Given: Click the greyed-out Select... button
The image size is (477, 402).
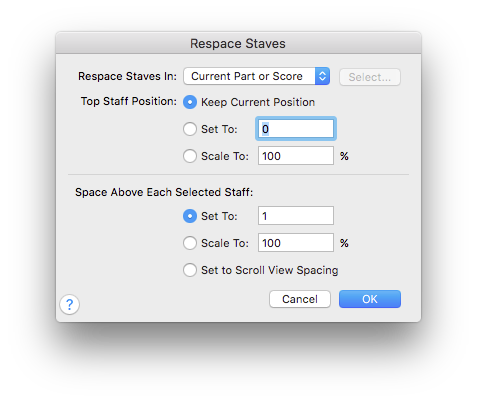Looking at the screenshot, I should pyautogui.click(x=370, y=77).
